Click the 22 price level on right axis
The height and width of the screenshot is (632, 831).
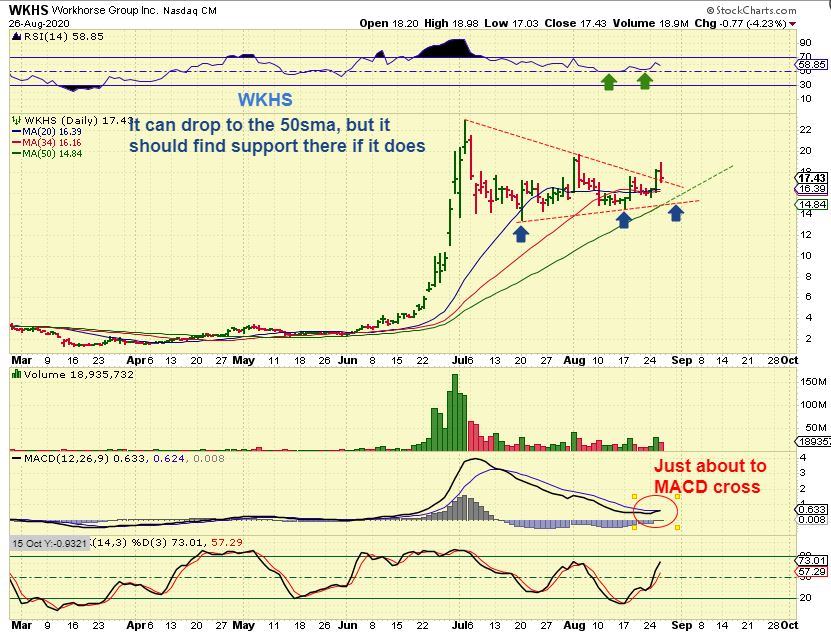pyautogui.click(x=806, y=129)
